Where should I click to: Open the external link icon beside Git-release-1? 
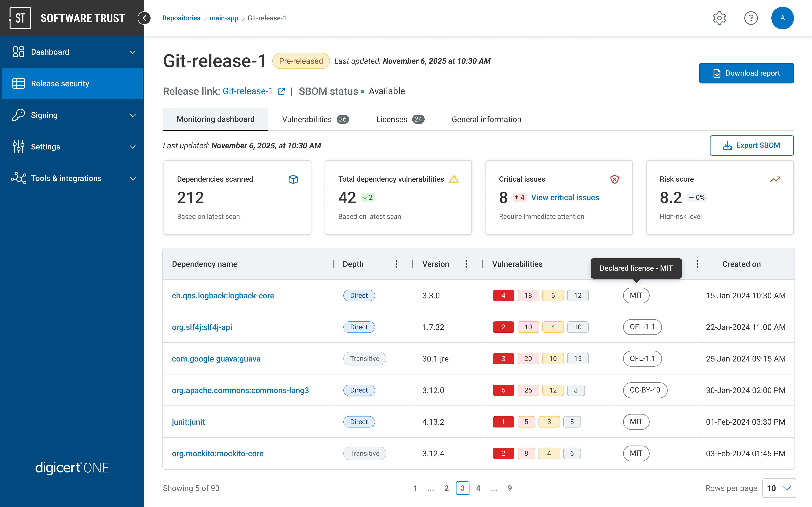tap(282, 91)
